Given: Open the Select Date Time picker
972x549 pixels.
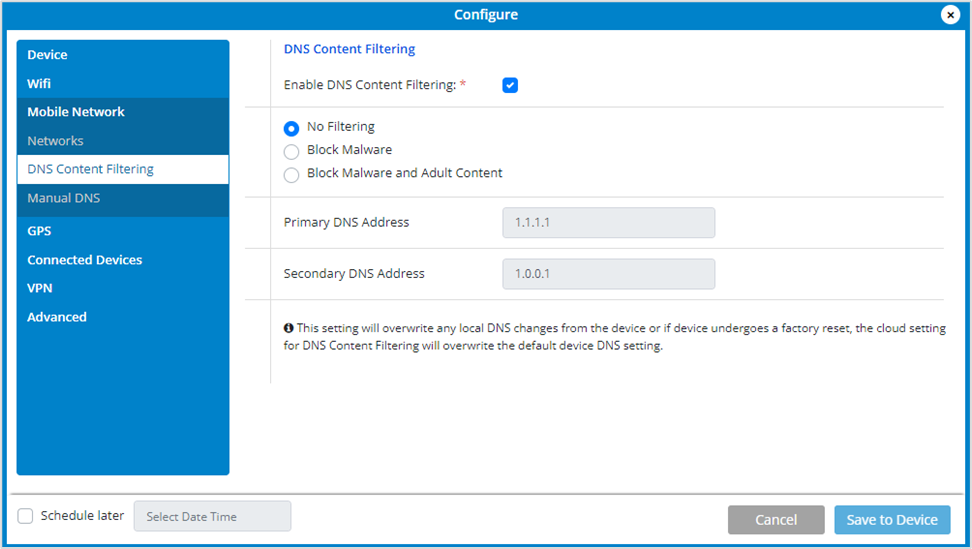Looking at the screenshot, I should [x=212, y=516].
